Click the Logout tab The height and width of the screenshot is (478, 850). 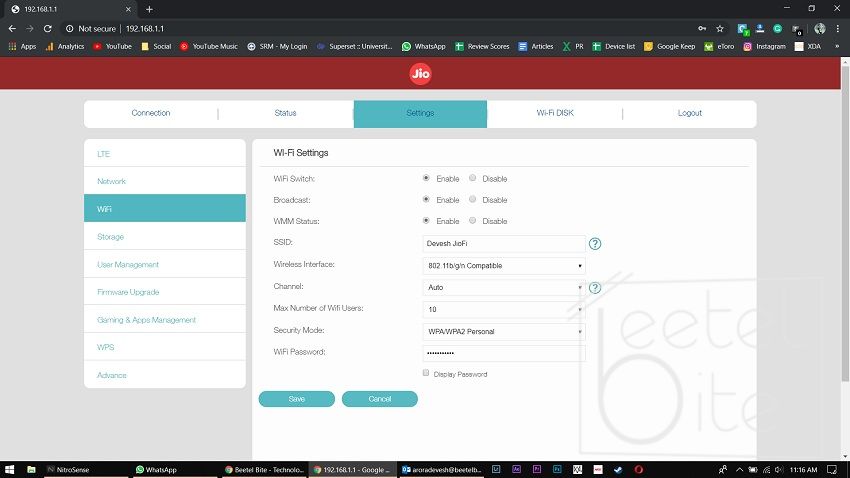[x=690, y=113]
